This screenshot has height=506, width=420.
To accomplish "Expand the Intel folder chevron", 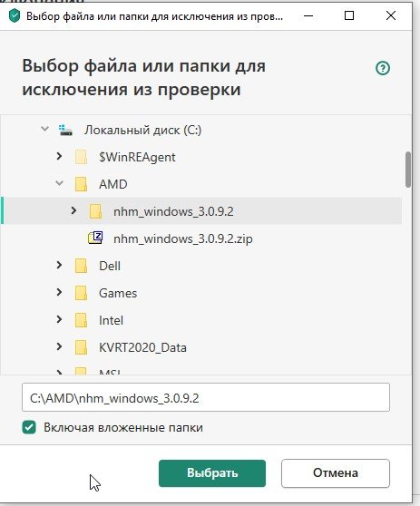I will 59,319.
